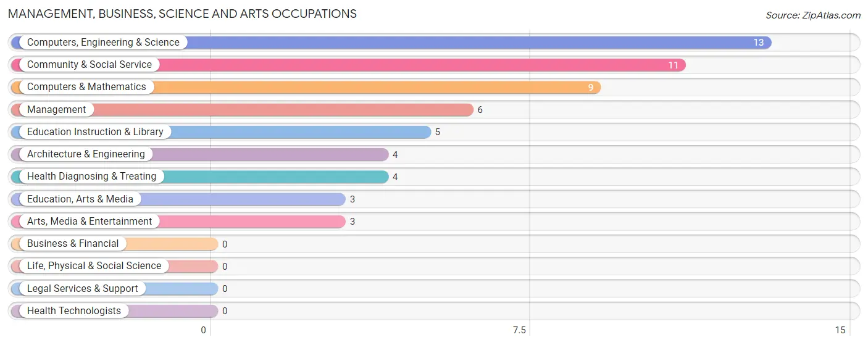Click the Arts, Media & Entertainment label
Image resolution: width=868 pixels, height=345 pixels.
90,222
